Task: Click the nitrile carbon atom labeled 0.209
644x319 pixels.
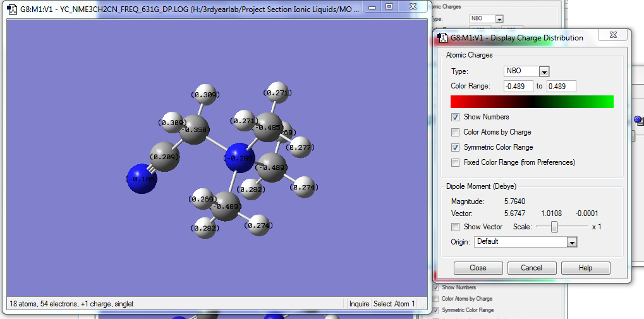Action: 164,156
